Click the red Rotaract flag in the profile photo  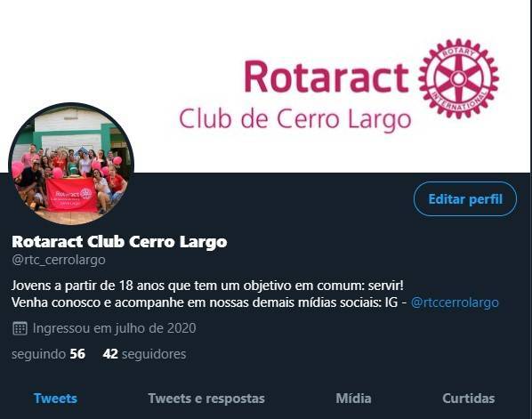(x=71, y=195)
